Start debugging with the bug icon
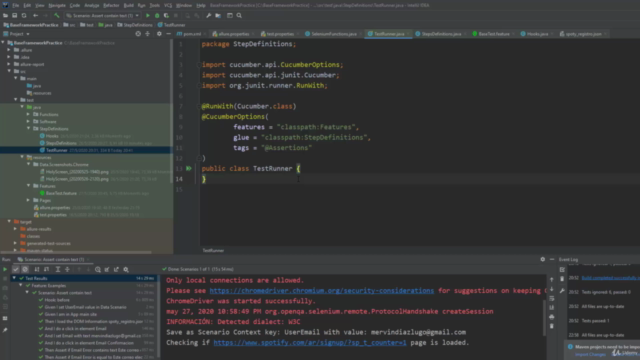The width and height of the screenshot is (640, 360). pyautogui.click(x=157, y=16)
